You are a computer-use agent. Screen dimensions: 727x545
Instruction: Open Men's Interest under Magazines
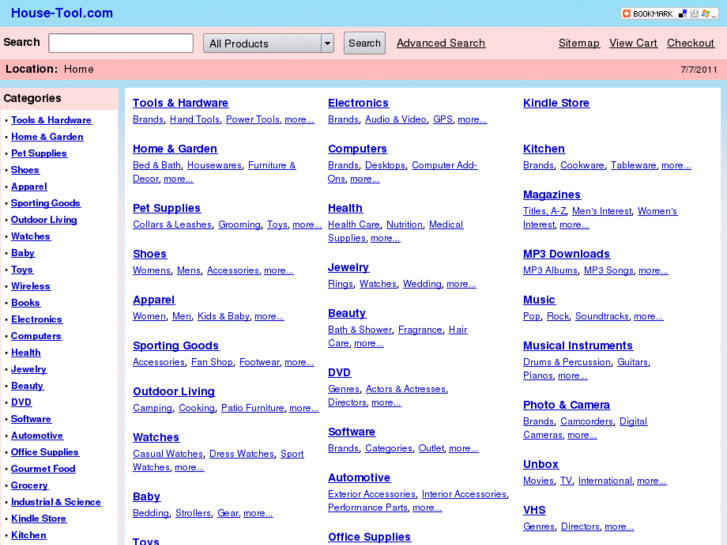[x=602, y=212]
